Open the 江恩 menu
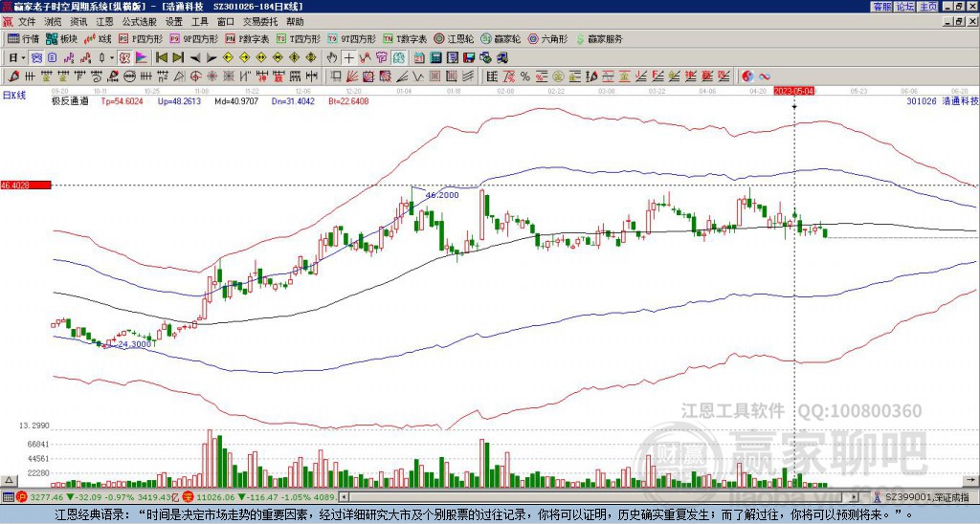The width and height of the screenshot is (980, 524). (x=104, y=22)
